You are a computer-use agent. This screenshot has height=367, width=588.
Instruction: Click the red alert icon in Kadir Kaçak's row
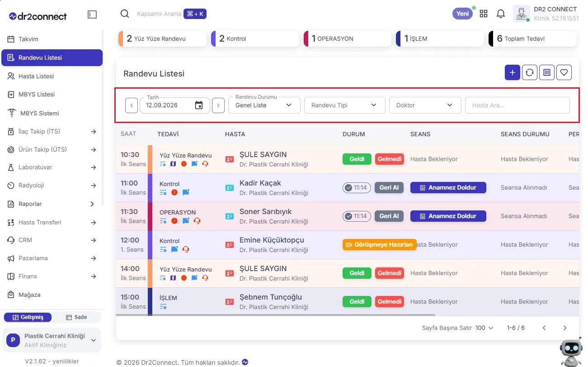(174, 192)
